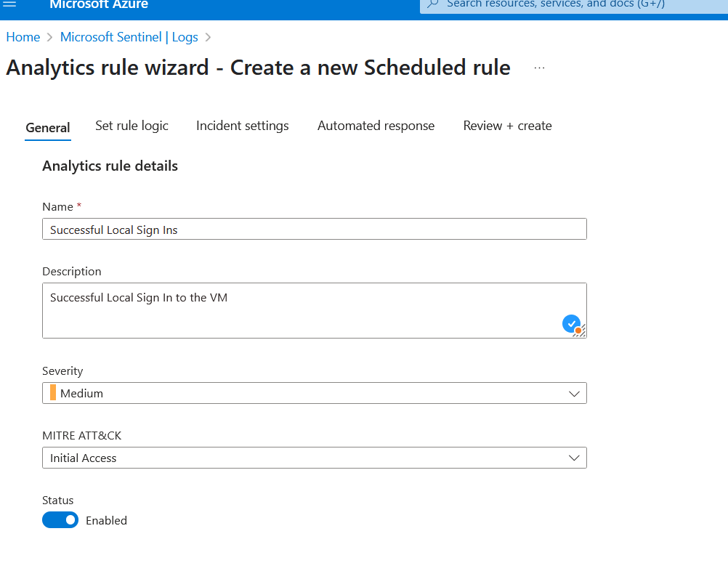Open the Initial Access tactics combo box
Screen dimensions: 728x563
click(315, 458)
